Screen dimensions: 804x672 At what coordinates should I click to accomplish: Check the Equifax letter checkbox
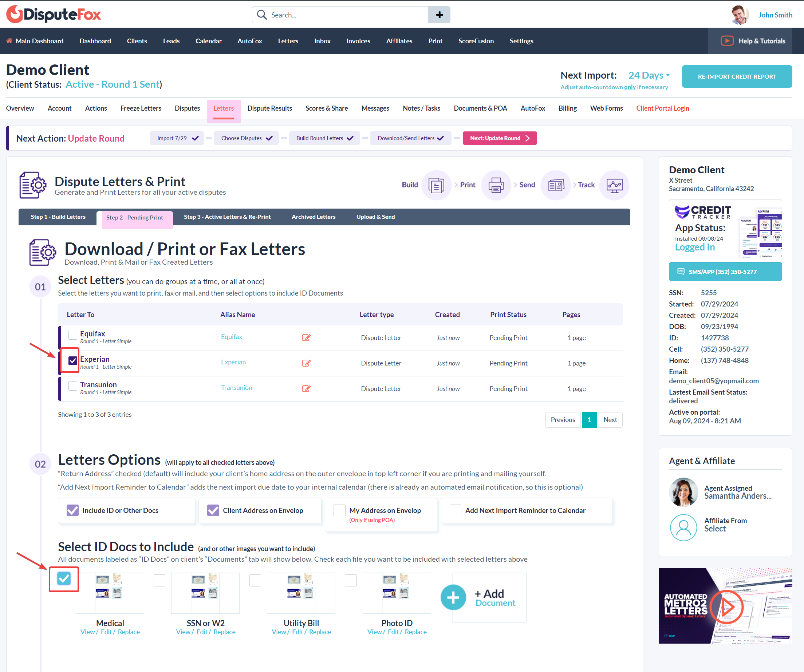(x=73, y=335)
